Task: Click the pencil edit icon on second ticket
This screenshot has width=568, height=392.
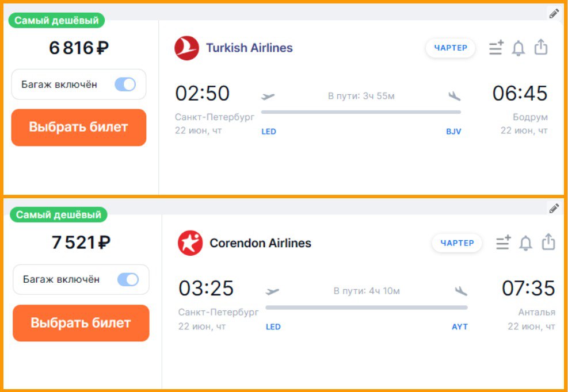Action: pyautogui.click(x=554, y=209)
